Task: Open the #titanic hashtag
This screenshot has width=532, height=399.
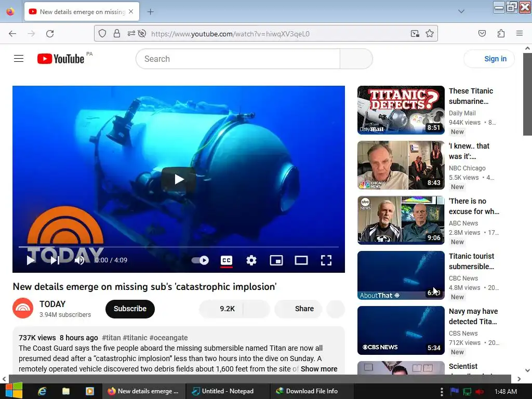Action: [x=135, y=338]
